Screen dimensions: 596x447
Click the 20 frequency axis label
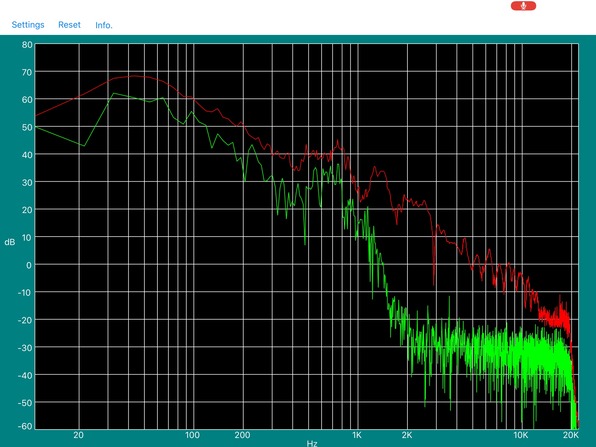click(78, 435)
